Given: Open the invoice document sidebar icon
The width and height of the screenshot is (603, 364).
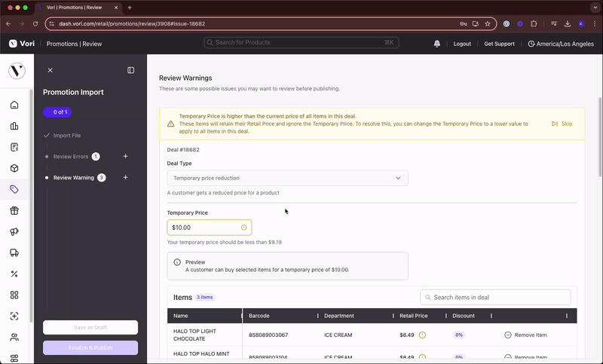Looking at the screenshot, I should [x=14, y=147].
